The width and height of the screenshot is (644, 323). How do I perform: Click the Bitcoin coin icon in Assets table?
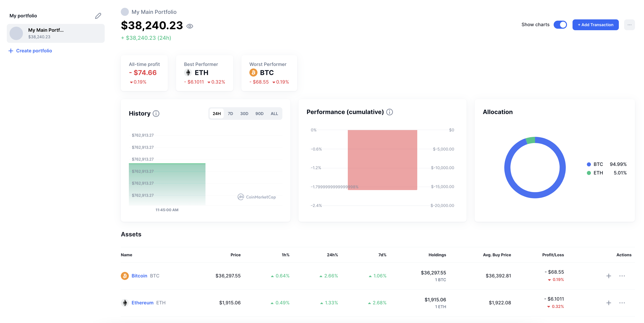pyautogui.click(x=125, y=276)
